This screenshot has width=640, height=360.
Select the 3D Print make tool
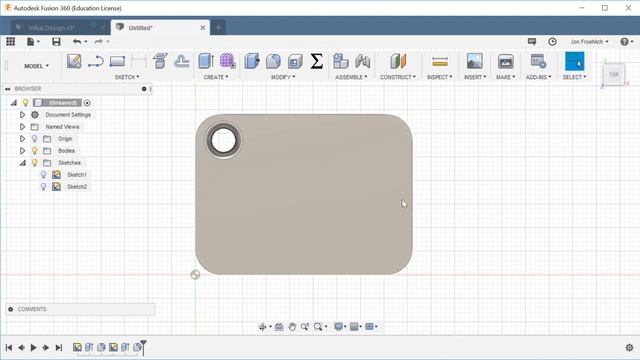[x=505, y=62]
